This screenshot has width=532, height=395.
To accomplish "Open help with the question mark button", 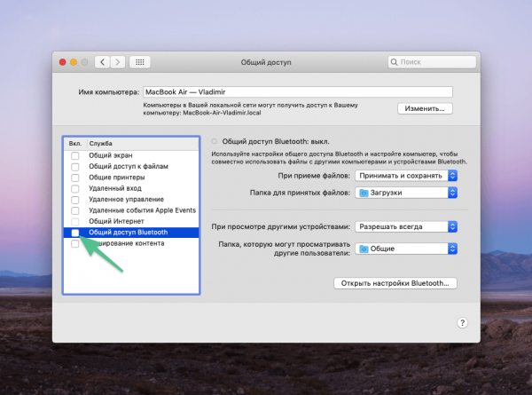I will (462, 322).
